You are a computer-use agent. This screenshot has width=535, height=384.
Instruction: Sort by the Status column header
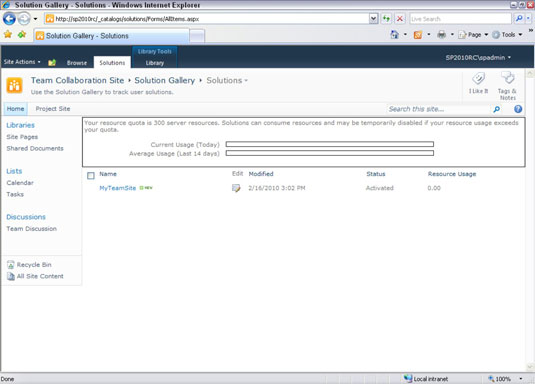tap(376, 174)
